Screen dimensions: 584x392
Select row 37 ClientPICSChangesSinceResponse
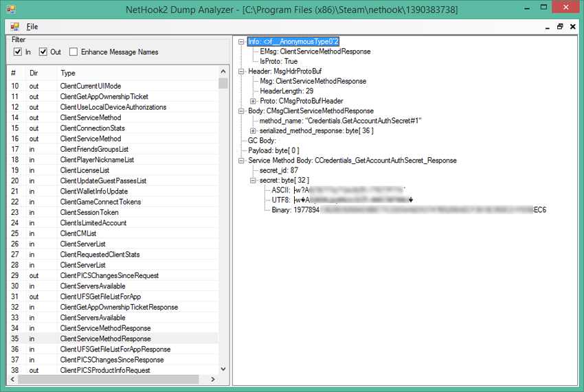click(113, 360)
